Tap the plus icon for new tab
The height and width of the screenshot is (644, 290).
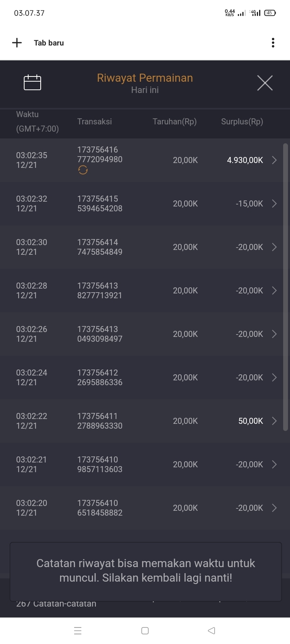click(17, 43)
